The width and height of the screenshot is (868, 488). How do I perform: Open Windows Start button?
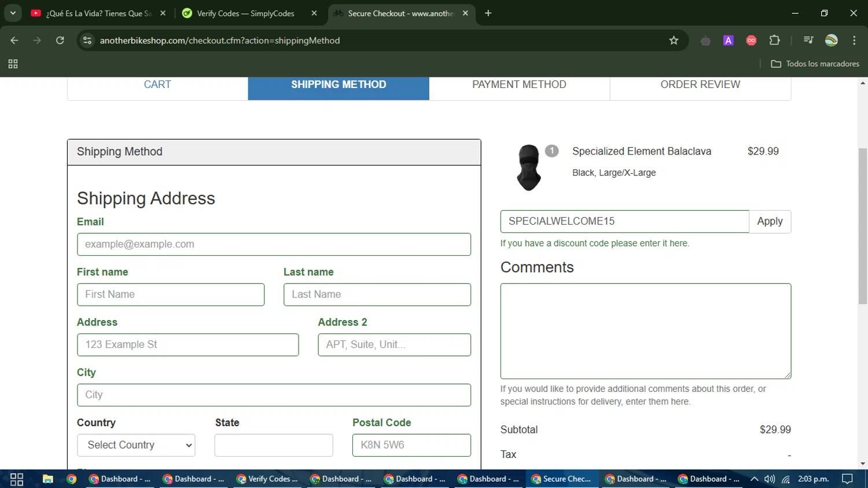point(17,479)
